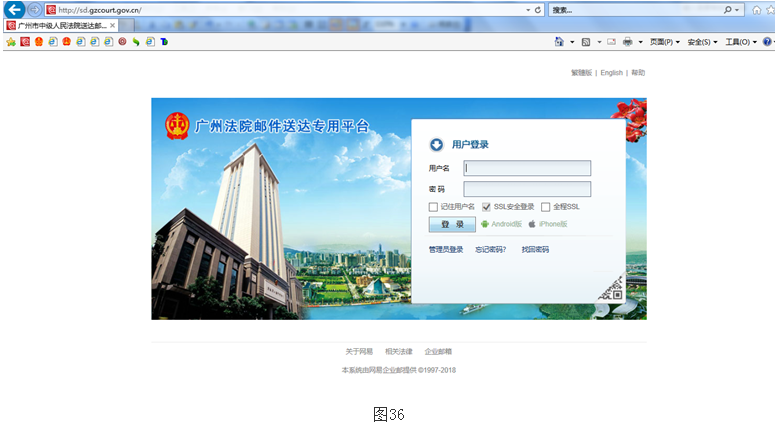The width and height of the screenshot is (775, 431).
Task: Click the 广州法院邮件送达专用平台 banner title
Action: (x=282, y=127)
